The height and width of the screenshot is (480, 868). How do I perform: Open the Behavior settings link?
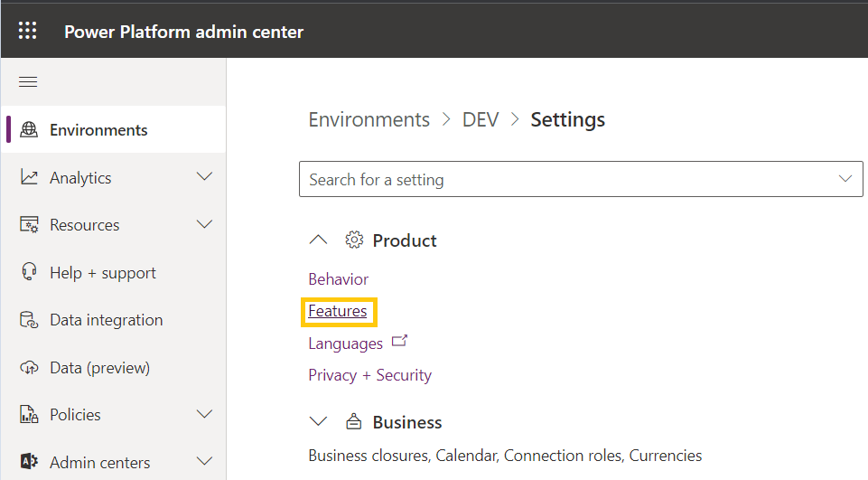(x=338, y=279)
